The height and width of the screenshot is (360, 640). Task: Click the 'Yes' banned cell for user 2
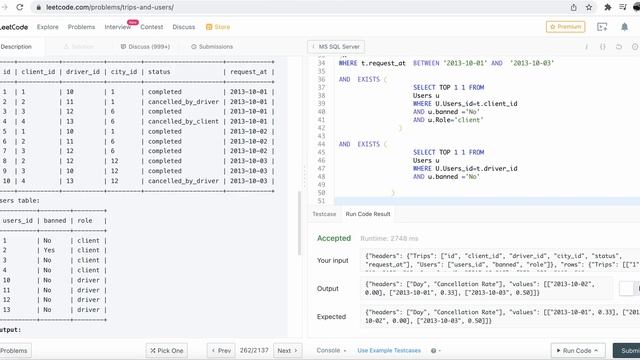[49, 250]
